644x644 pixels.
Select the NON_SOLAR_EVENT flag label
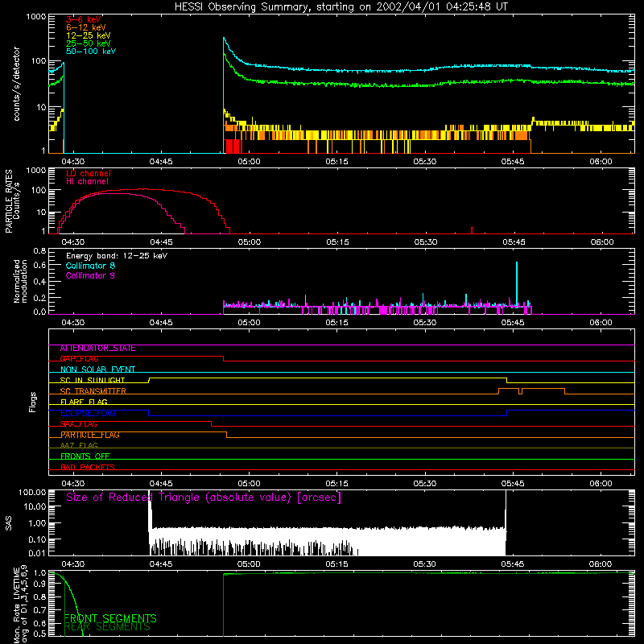point(97,369)
